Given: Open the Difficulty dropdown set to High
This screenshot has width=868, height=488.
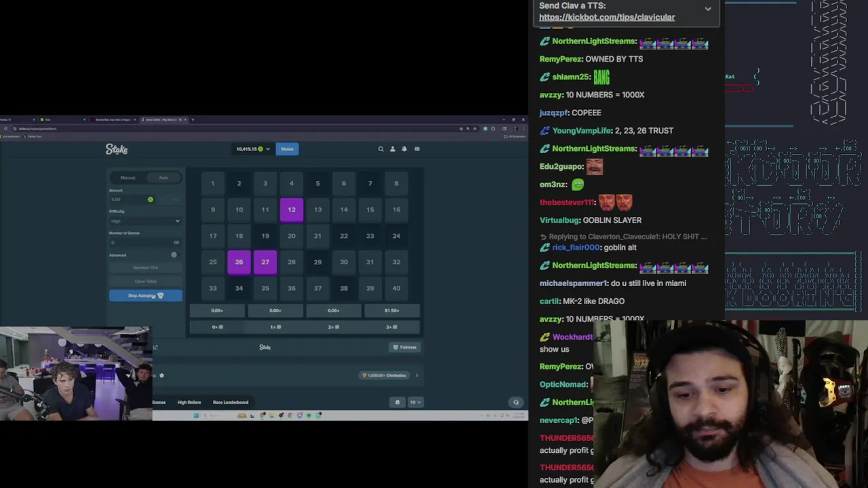Looking at the screenshot, I should coord(145,221).
